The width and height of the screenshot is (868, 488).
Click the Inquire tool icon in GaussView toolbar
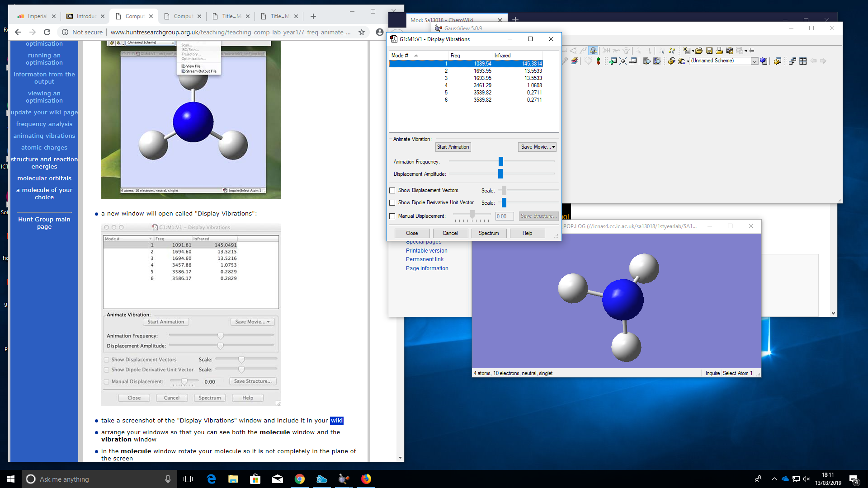pyautogui.click(x=593, y=51)
